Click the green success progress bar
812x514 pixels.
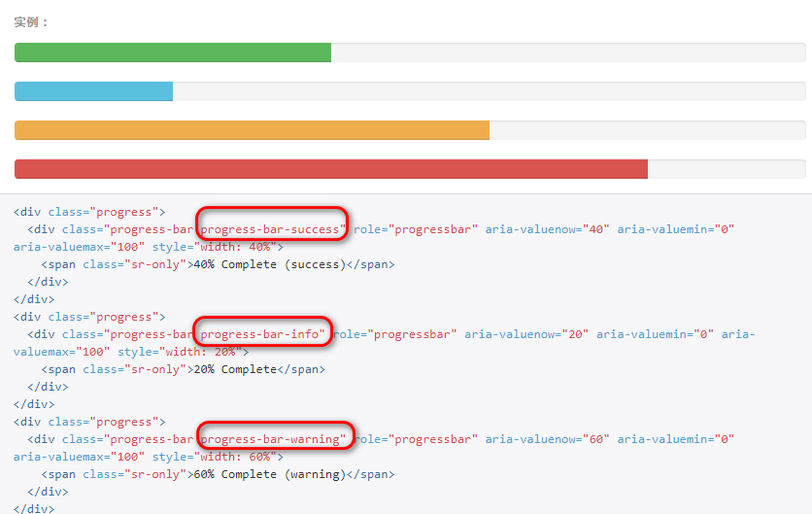pos(173,52)
